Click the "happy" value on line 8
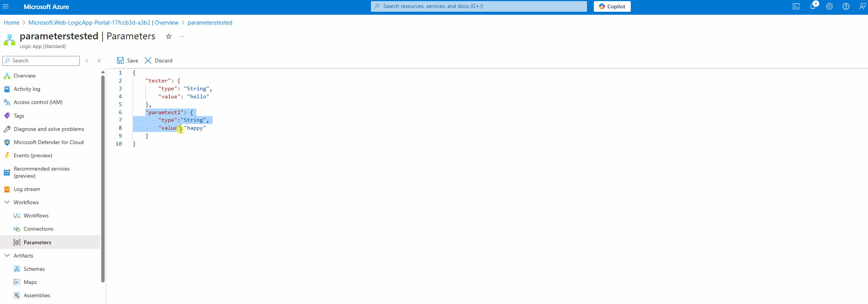 195,128
